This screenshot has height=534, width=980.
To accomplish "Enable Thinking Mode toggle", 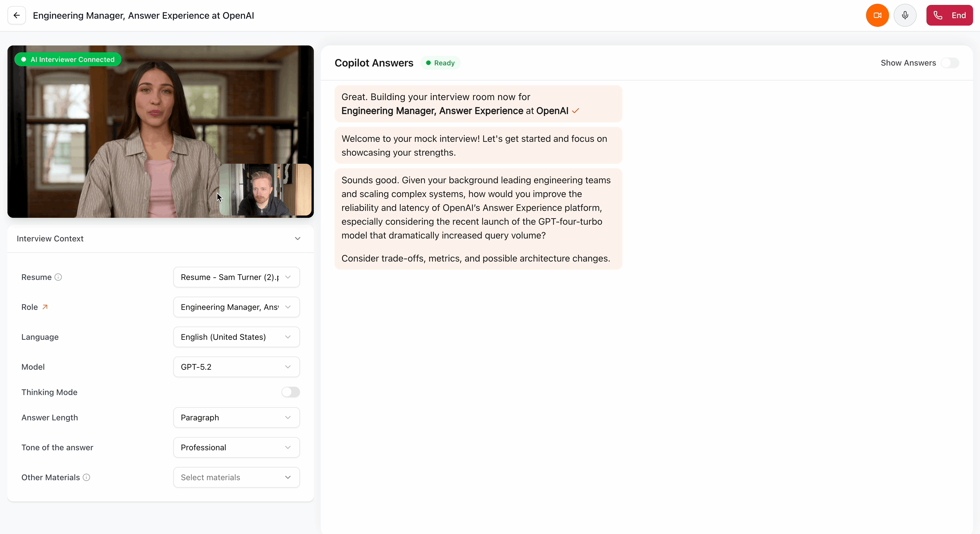I will tap(291, 392).
